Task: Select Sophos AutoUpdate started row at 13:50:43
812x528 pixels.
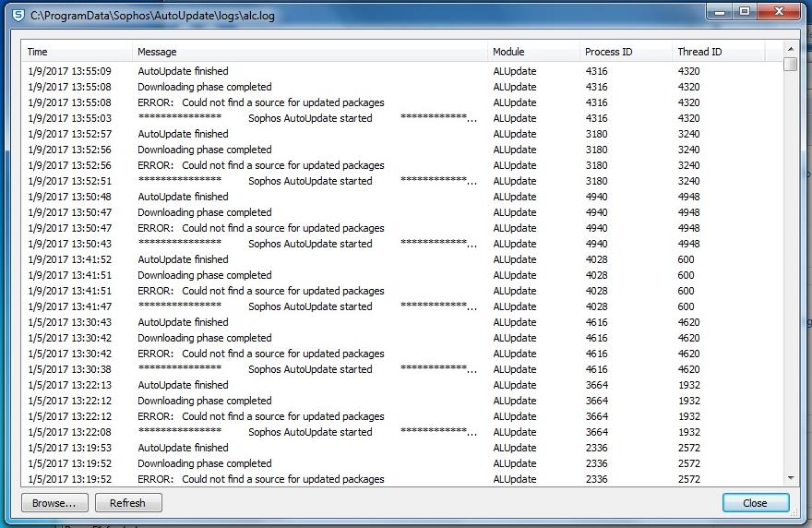Action: (x=402, y=244)
